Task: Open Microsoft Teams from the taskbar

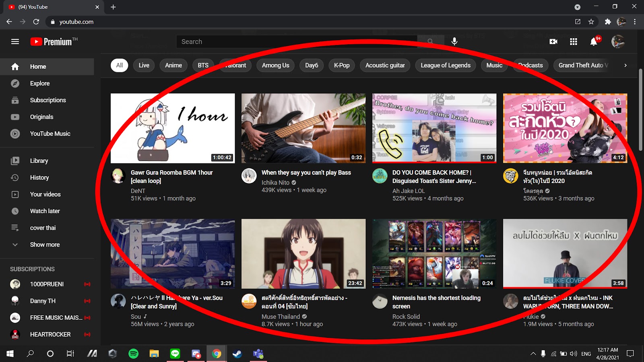Action: (258, 354)
